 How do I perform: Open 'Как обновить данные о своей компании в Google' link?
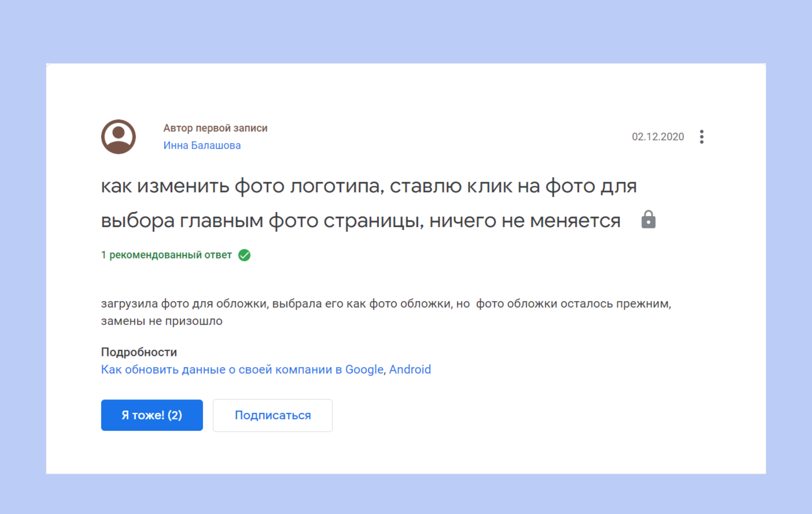tap(242, 369)
